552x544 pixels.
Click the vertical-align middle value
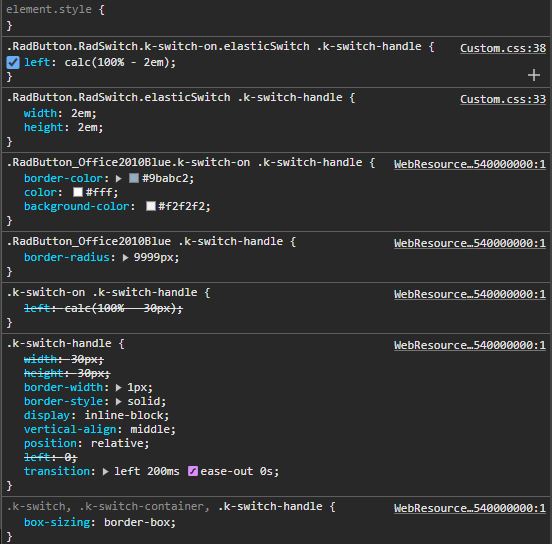click(x=151, y=429)
